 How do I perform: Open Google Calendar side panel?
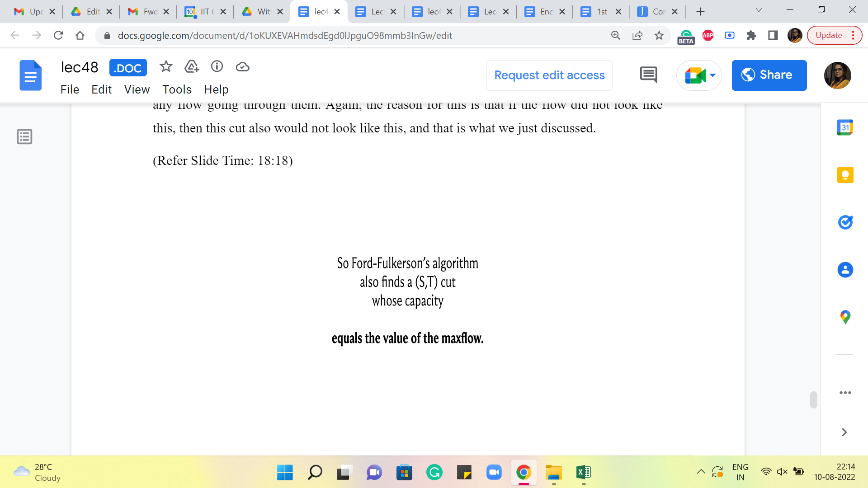845,127
